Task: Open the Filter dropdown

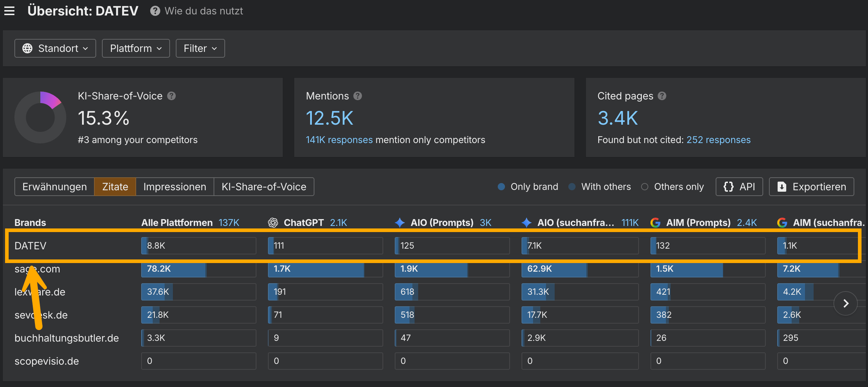Action: pyautogui.click(x=200, y=48)
